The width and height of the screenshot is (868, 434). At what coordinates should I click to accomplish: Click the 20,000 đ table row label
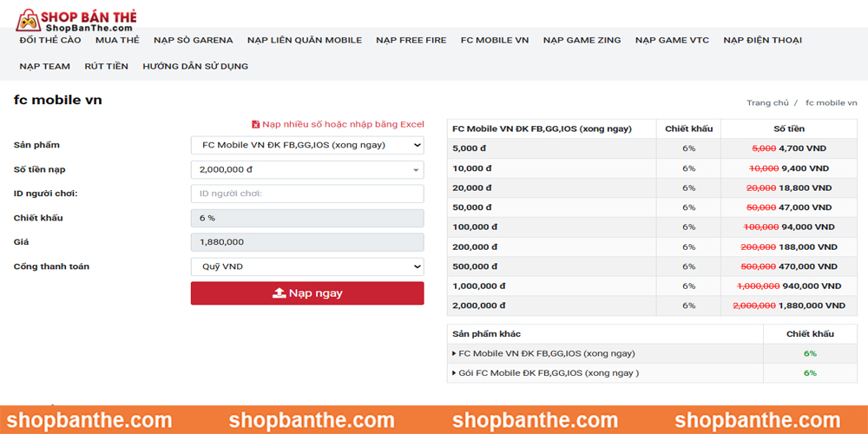pos(471,187)
